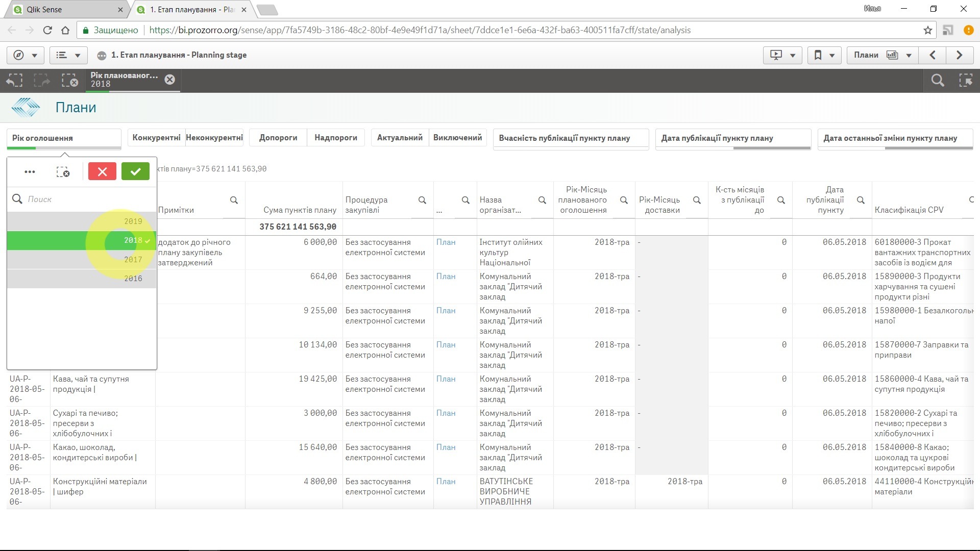Step back in selections history

coord(14,81)
